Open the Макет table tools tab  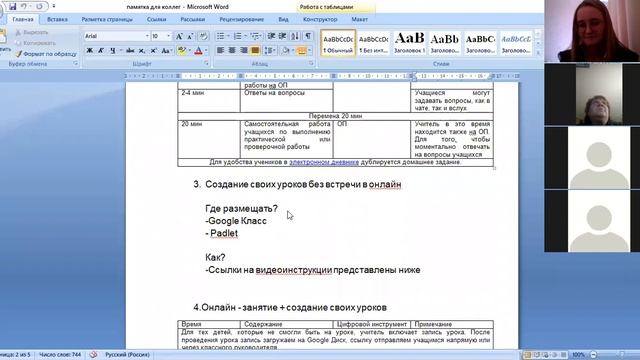tap(360, 19)
